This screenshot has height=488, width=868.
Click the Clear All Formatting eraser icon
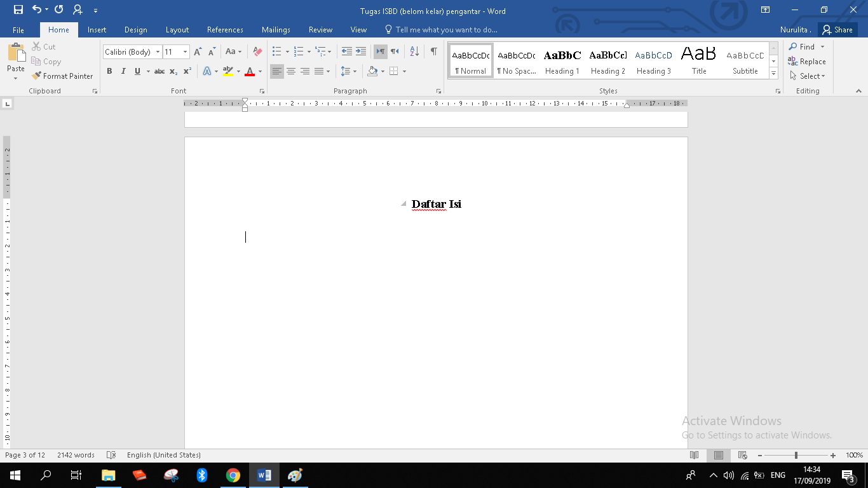[x=257, y=51]
